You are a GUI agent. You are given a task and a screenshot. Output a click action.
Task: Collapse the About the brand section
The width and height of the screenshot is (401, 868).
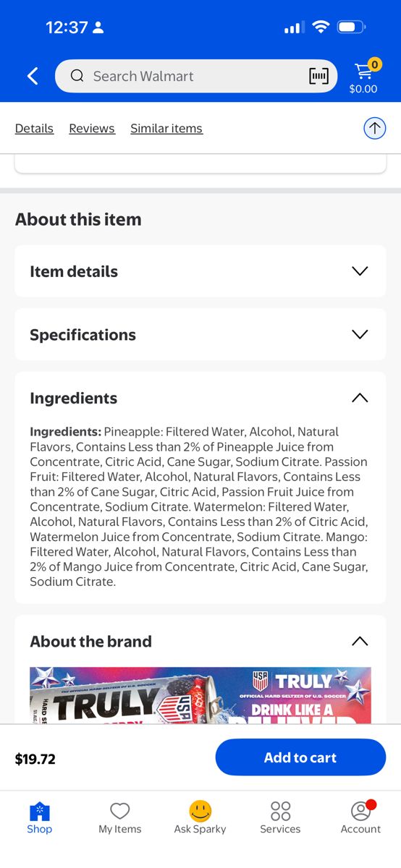click(360, 642)
